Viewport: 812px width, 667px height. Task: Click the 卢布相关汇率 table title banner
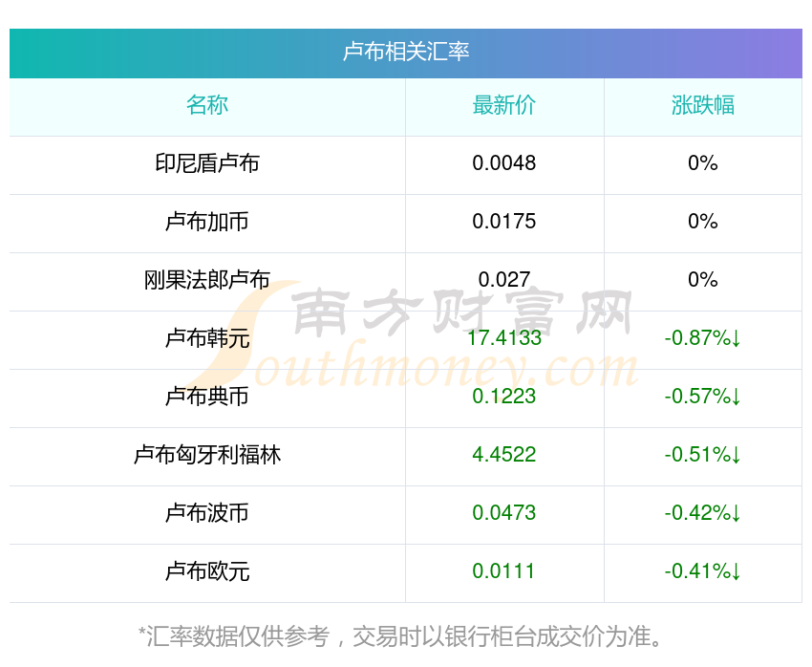coord(405,53)
